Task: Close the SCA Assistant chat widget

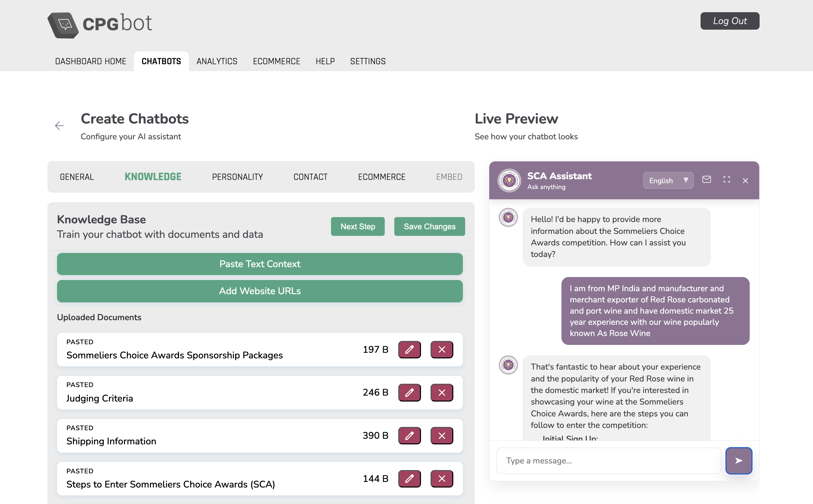Action: (x=745, y=181)
